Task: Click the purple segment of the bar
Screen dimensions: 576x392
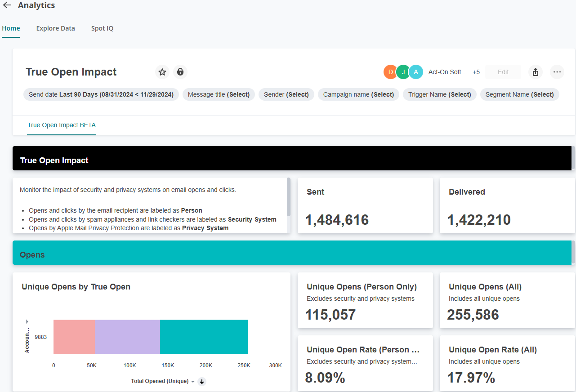Action: point(127,337)
